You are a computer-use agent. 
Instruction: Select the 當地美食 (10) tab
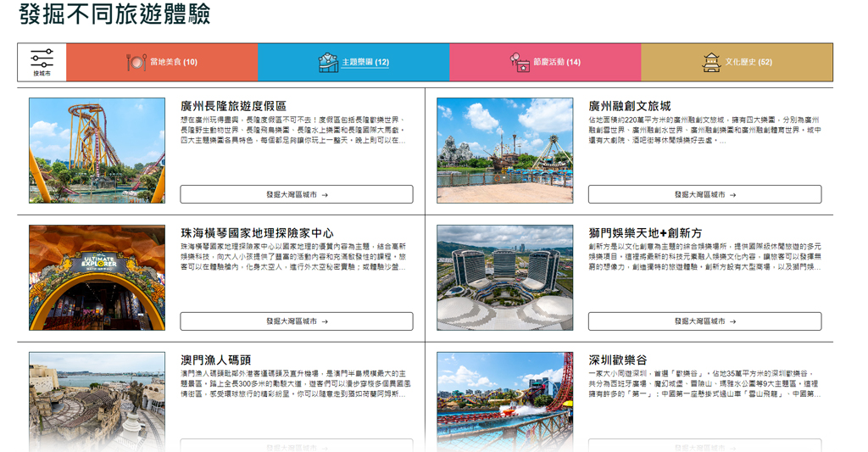pyautogui.click(x=162, y=62)
